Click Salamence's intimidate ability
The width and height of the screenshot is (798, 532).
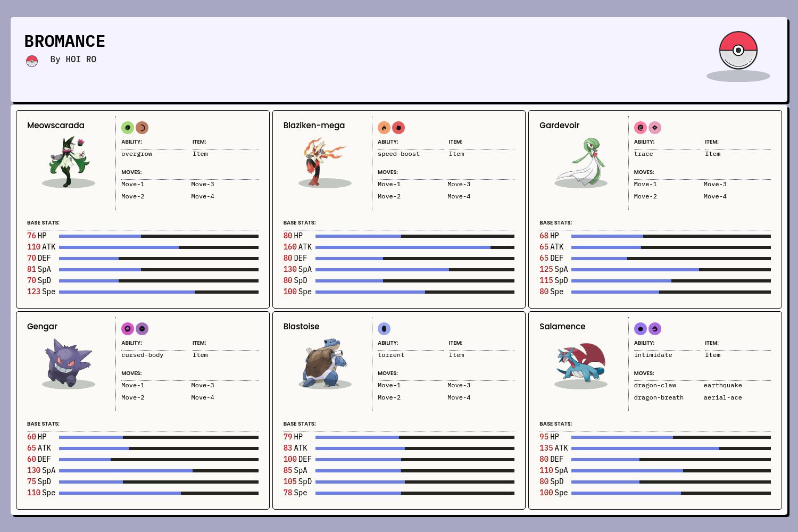tap(653, 355)
